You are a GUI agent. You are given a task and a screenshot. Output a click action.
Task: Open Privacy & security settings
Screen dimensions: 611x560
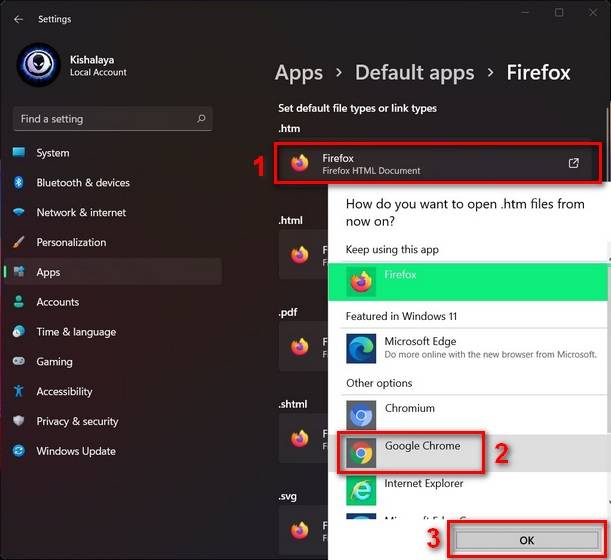point(77,421)
